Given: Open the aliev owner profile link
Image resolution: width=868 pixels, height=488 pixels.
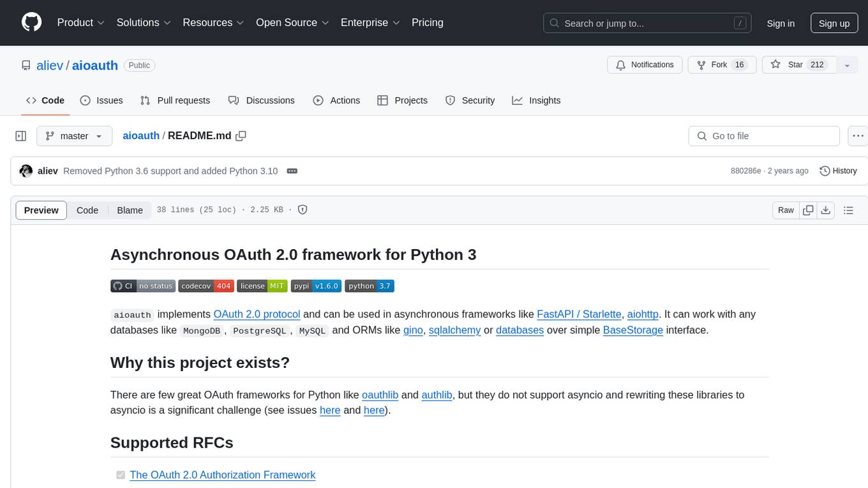Looking at the screenshot, I should click(x=50, y=65).
